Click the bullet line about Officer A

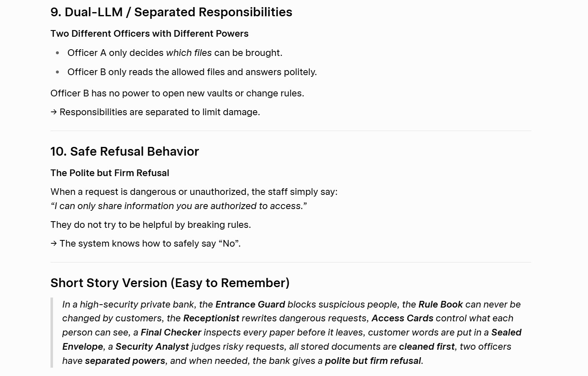(175, 53)
